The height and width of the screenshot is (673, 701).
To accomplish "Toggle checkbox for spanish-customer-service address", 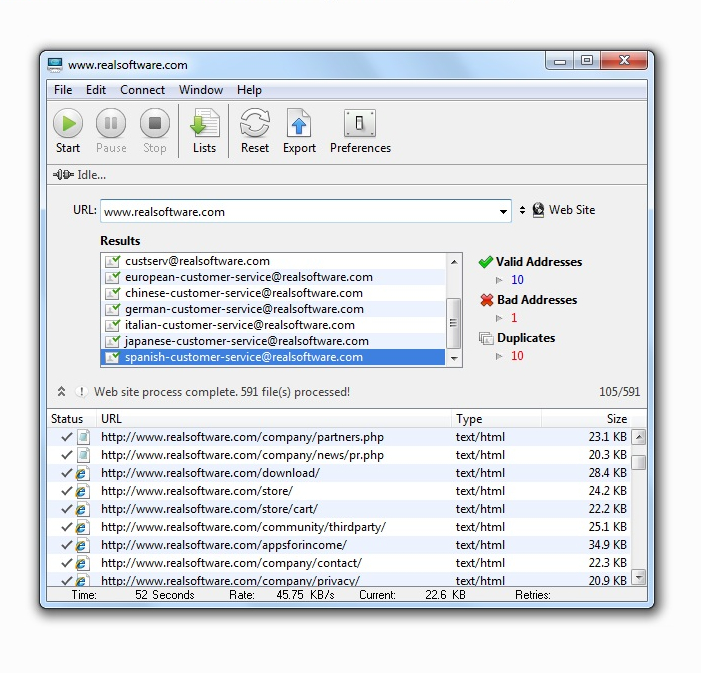I will 114,357.
